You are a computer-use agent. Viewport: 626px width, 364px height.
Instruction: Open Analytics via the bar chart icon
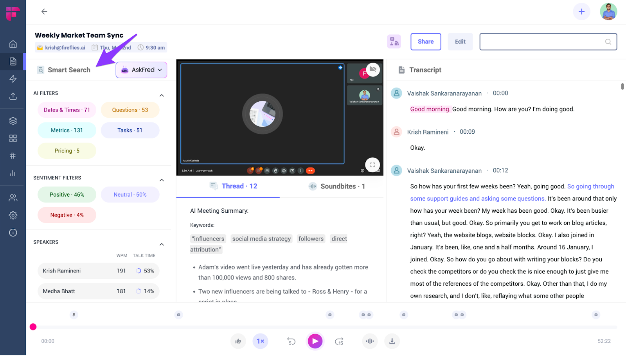pyautogui.click(x=13, y=173)
